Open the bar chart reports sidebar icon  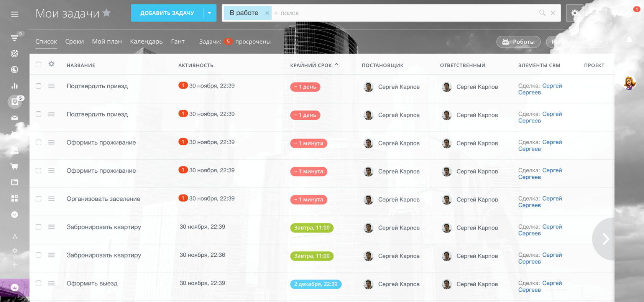(15, 86)
